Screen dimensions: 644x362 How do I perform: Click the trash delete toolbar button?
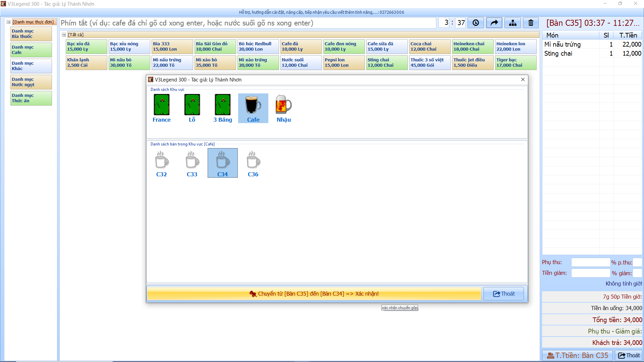(531, 23)
